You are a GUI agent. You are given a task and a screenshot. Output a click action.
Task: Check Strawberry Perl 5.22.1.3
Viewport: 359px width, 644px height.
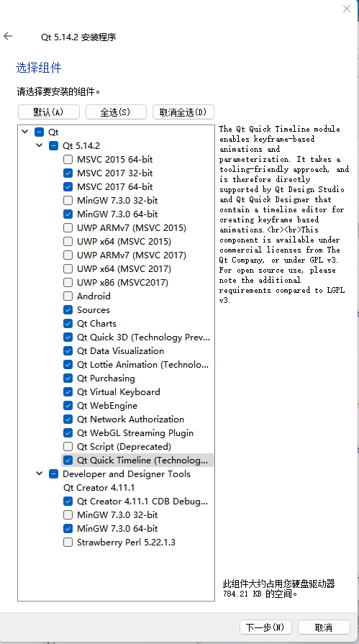tap(68, 542)
